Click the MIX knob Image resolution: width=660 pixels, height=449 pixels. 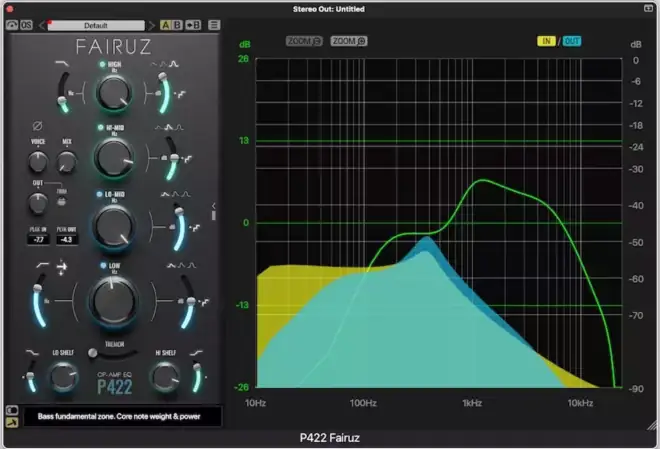(x=67, y=162)
